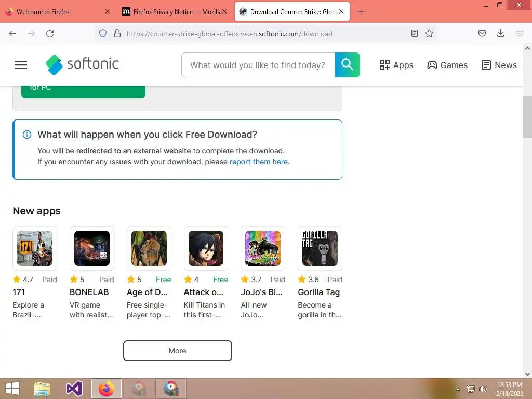The height and width of the screenshot is (399, 532).
Task: Open the Age of D... app title
Action: coord(147,292)
